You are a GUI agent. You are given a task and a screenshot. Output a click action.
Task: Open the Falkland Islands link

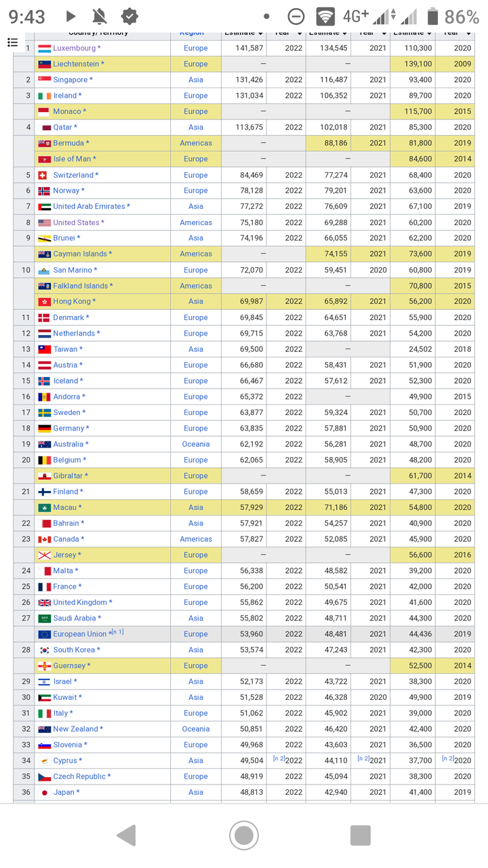pyautogui.click(x=81, y=285)
